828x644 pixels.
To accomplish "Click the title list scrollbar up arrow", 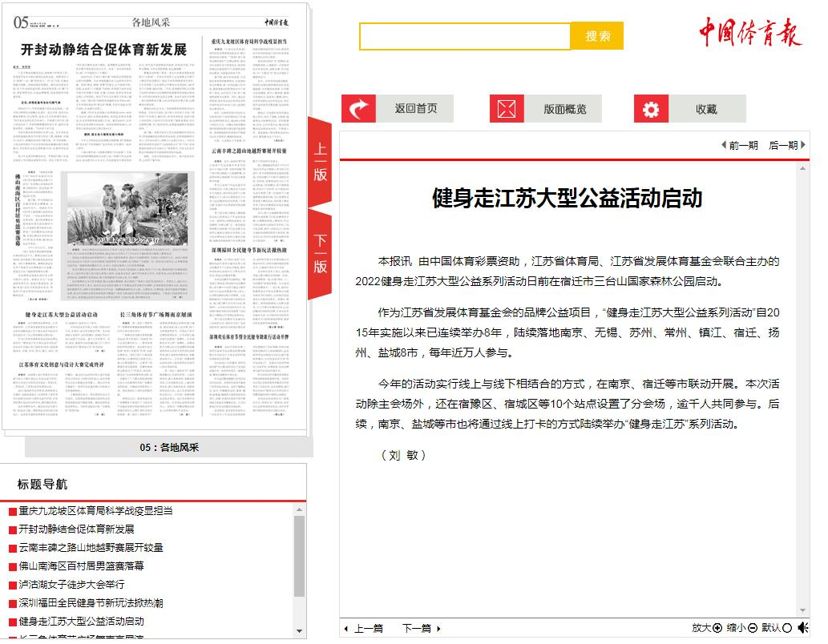I will click(300, 509).
